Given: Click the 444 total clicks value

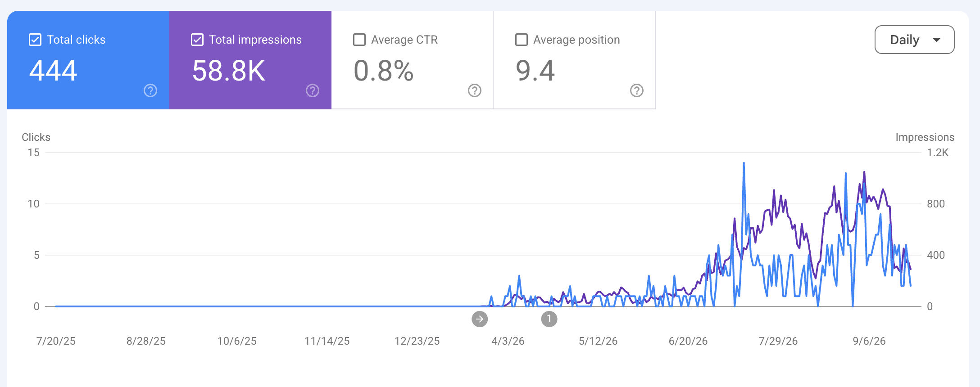Looking at the screenshot, I should coord(53,71).
